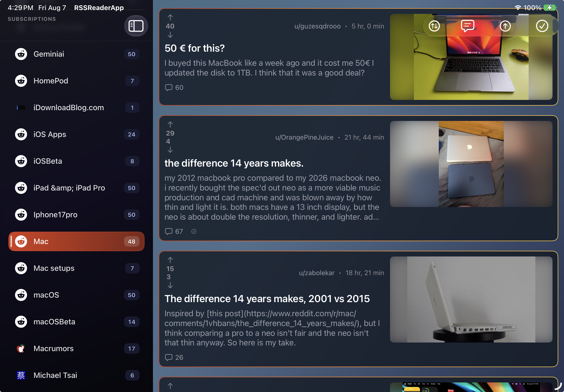This screenshot has width=564, height=392.
Task: Downvote the '50 € for this?' post
Action: [170, 35]
